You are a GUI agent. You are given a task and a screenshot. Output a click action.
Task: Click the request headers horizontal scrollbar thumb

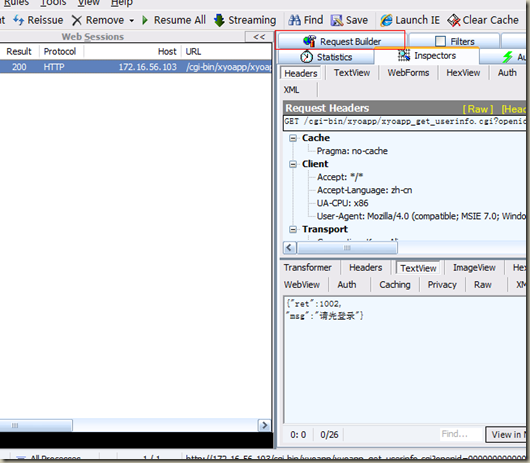[347, 248]
